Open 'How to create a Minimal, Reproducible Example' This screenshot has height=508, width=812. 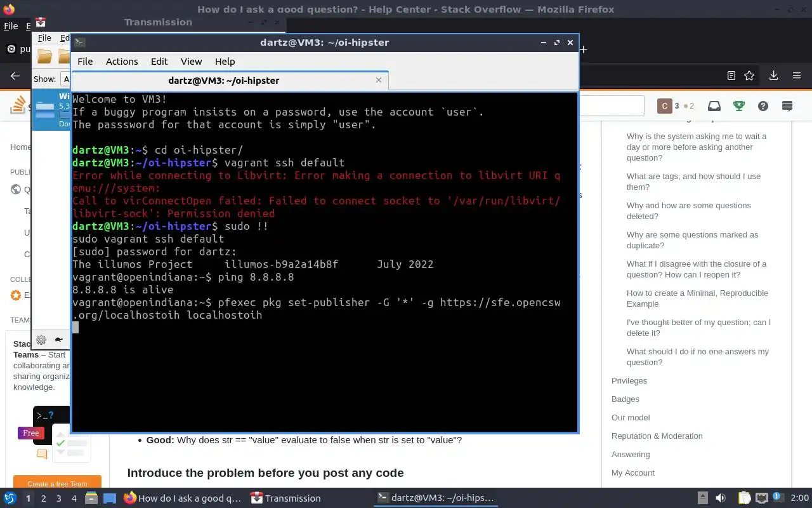(697, 298)
